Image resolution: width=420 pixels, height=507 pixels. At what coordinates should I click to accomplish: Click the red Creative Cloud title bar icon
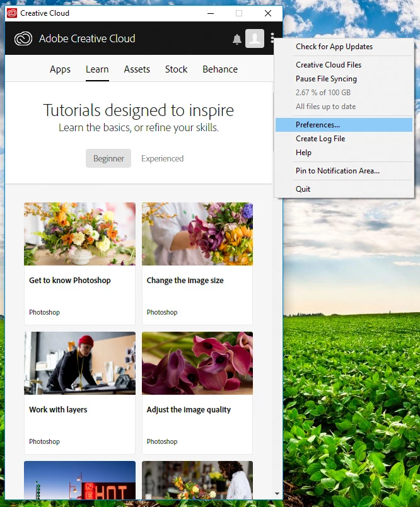coord(12,13)
